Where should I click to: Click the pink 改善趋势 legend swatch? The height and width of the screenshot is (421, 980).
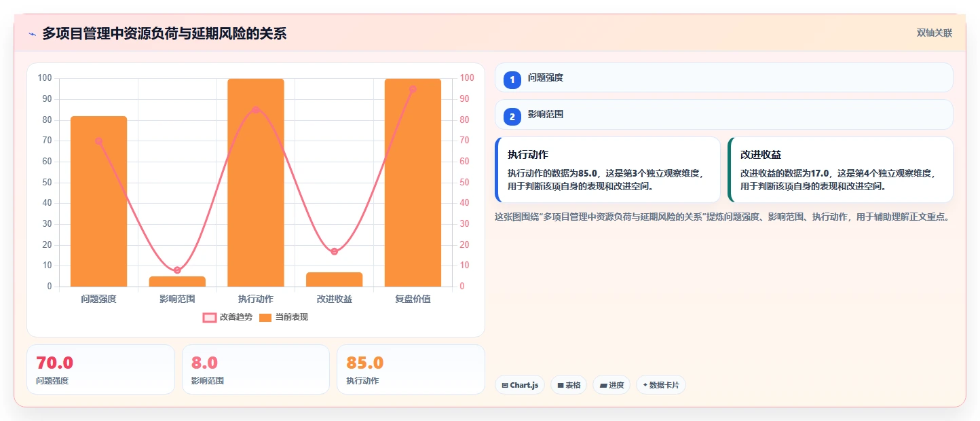tap(210, 317)
